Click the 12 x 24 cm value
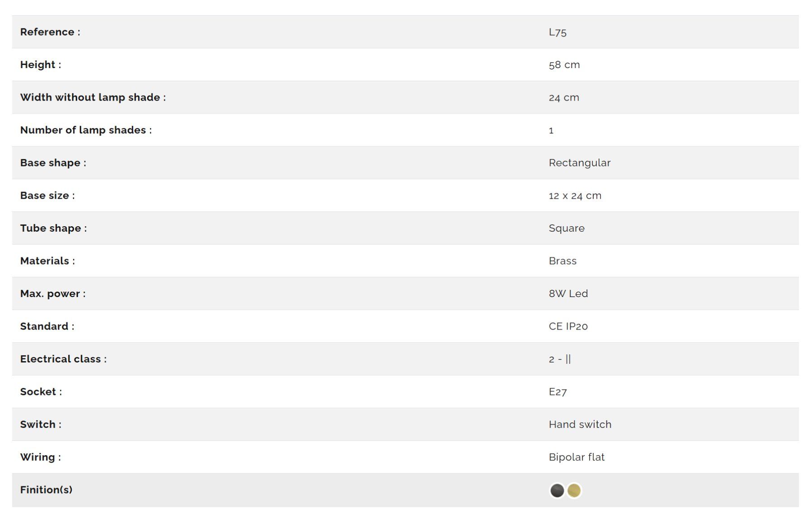 (x=575, y=196)
